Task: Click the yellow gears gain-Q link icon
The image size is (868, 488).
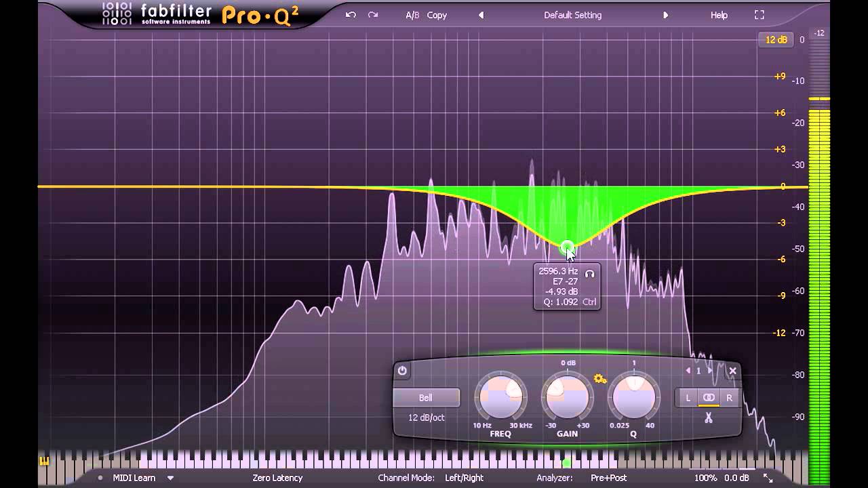Action: (599, 379)
